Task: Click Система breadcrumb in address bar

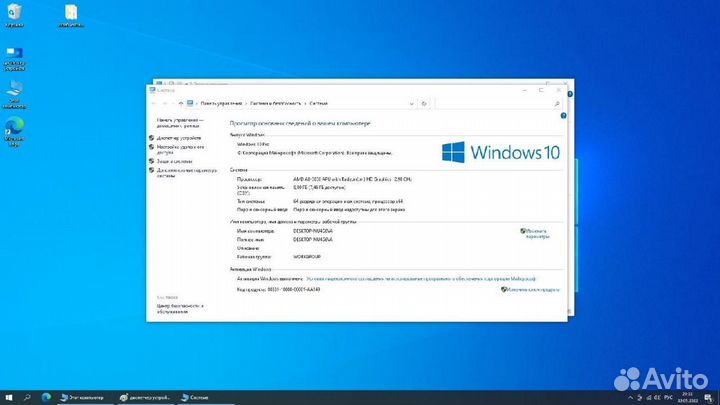Action: (318, 104)
